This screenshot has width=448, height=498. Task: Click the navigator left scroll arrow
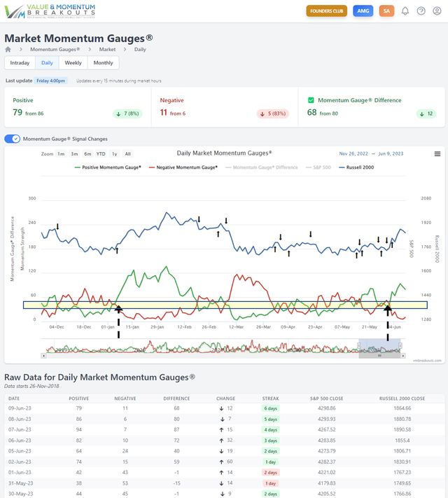tap(43, 356)
